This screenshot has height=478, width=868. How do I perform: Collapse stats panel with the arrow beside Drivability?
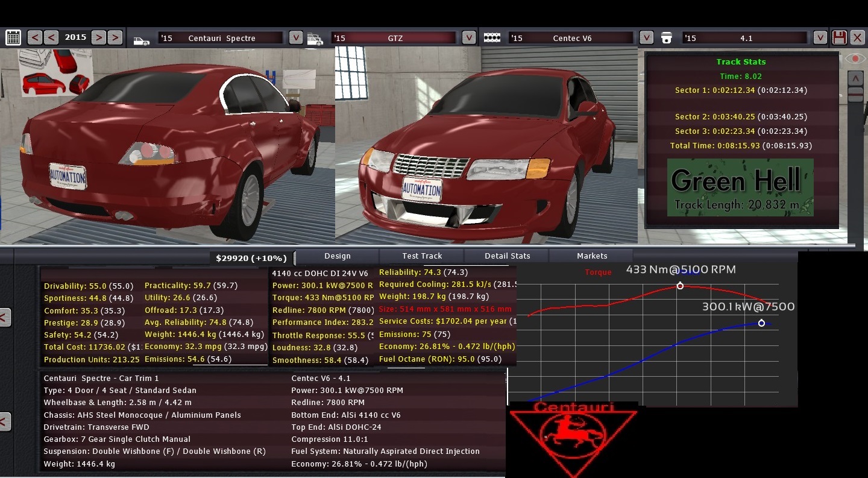click(5, 316)
